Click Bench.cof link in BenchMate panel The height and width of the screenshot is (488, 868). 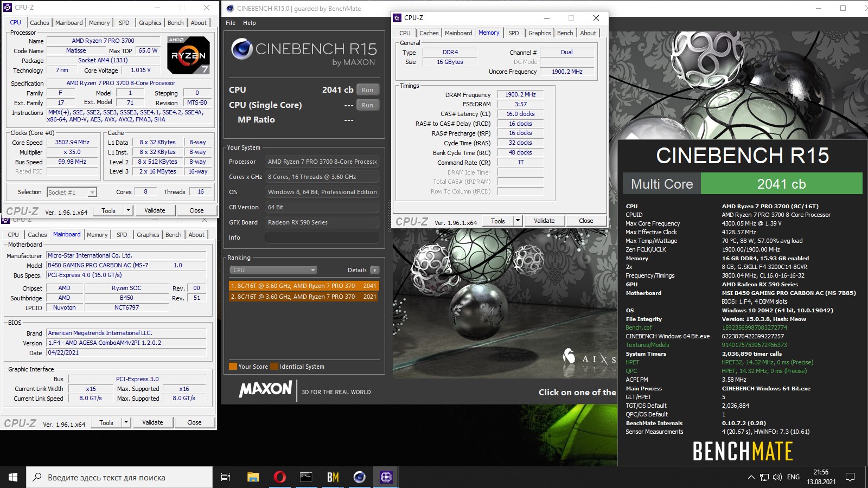pos(639,328)
